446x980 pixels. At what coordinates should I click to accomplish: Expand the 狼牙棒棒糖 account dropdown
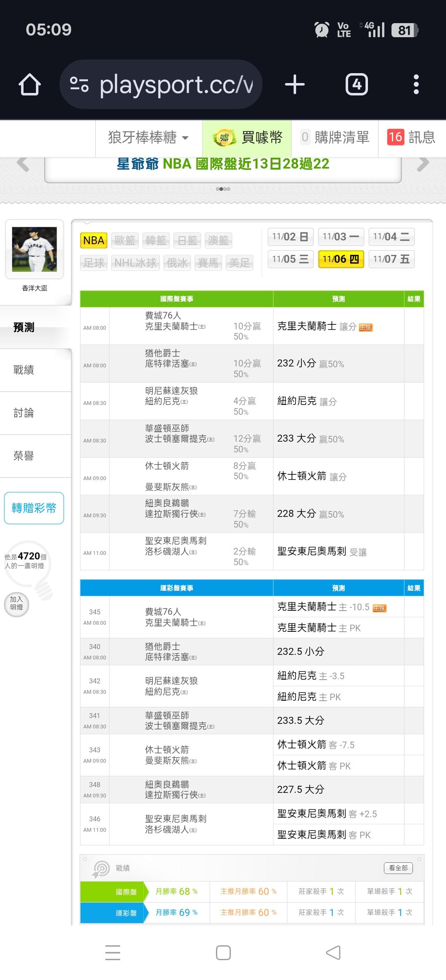(x=149, y=138)
